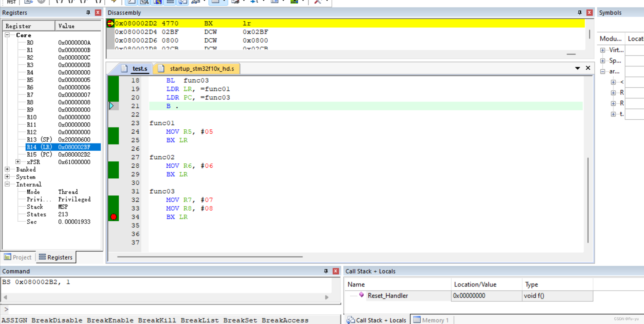Image resolution: width=644 pixels, height=324 pixels.
Task: Expand the Sp... node in Symbols
Action: (x=603, y=61)
